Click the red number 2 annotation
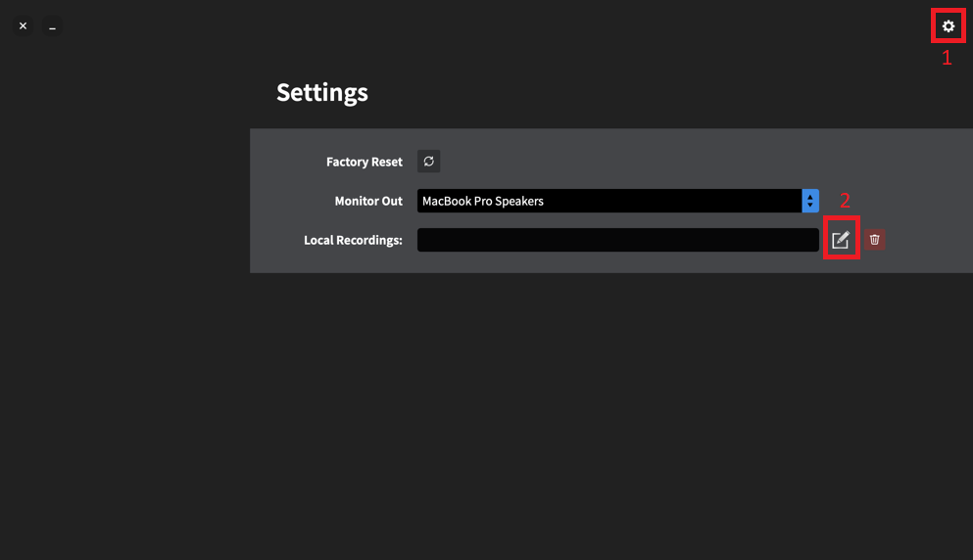973x560 pixels. point(845,201)
